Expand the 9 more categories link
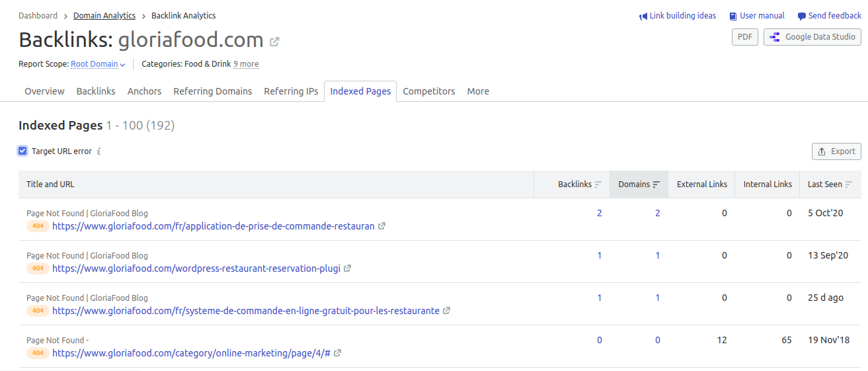The image size is (868, 371). 246,64
